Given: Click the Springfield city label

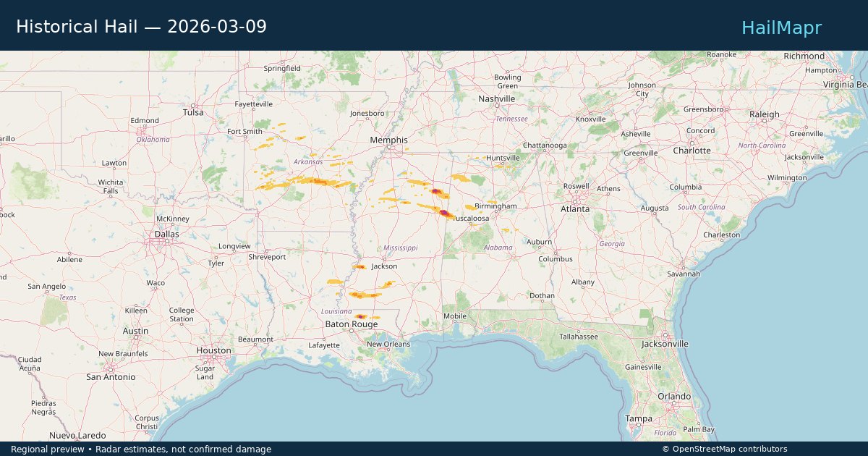Looking at the screenshot, I should (282, 68).
